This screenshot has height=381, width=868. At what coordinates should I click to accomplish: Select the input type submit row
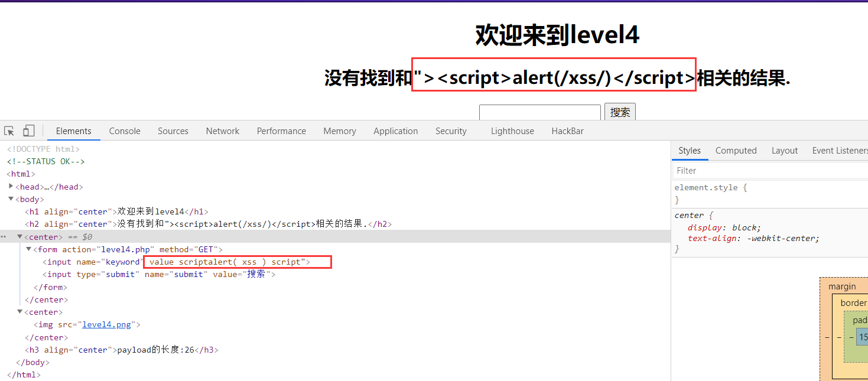point(159,274)
